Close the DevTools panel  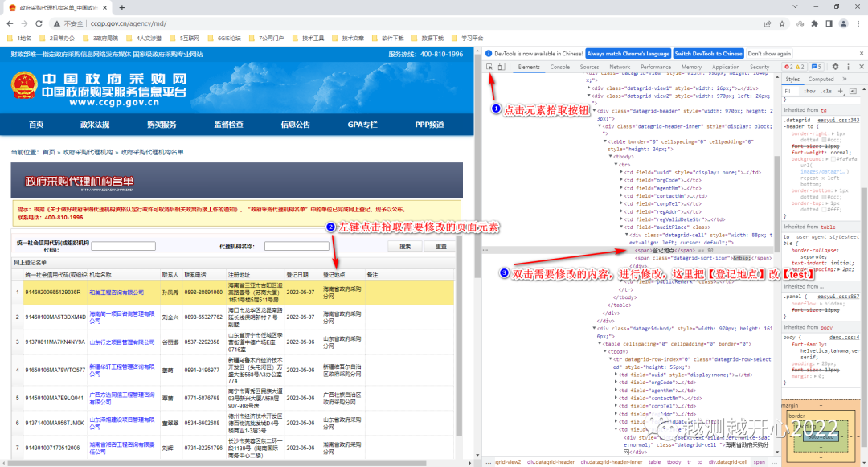[x=862, y=67]
